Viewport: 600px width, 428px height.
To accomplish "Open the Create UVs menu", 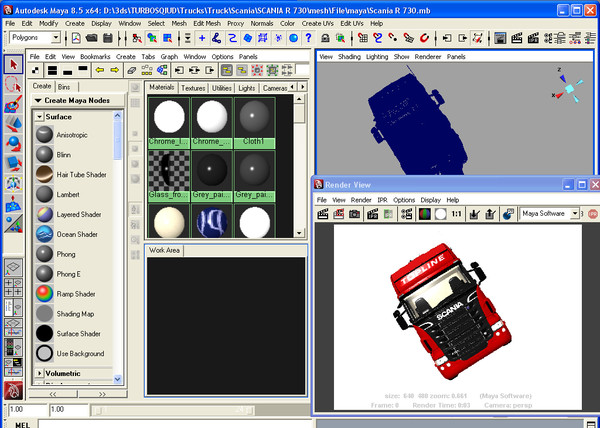I will point(317,23).
